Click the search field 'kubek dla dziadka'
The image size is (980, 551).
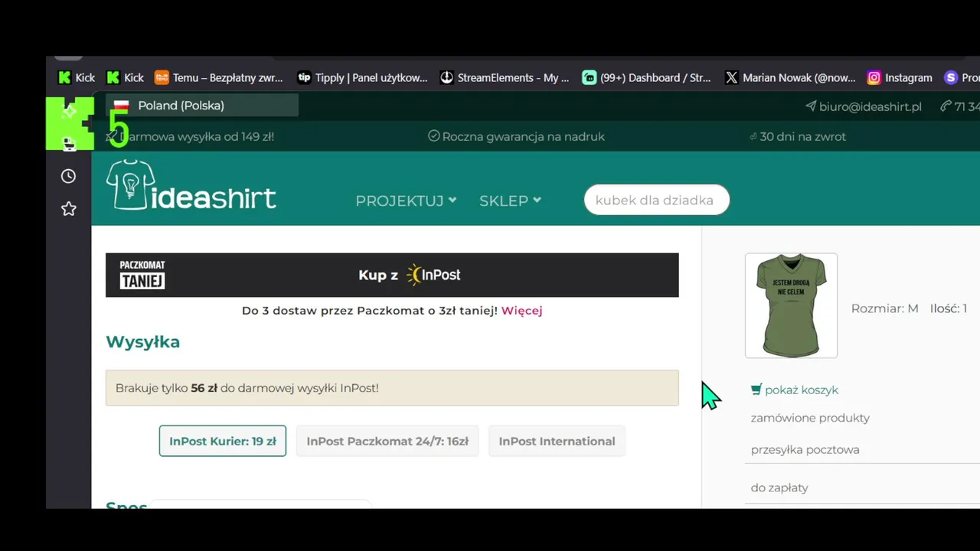point(657,200)
